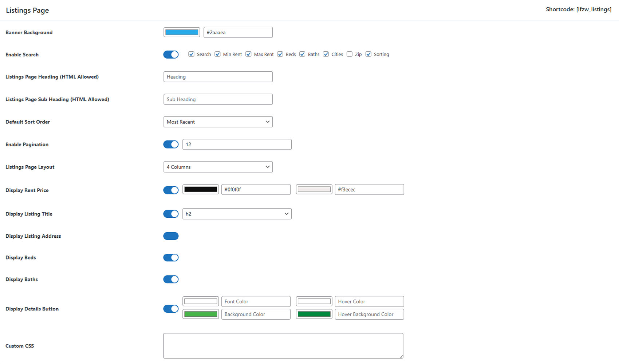Click the Listings Page title
Screen dimensions: 619x364
(x=27, y=10)
